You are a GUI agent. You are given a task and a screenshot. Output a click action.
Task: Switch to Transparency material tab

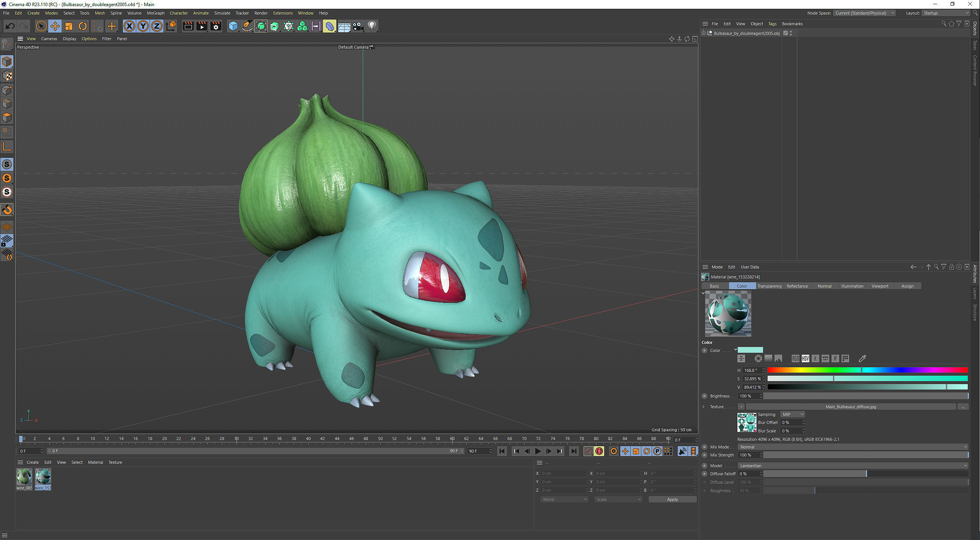click(x=770, y=286)
